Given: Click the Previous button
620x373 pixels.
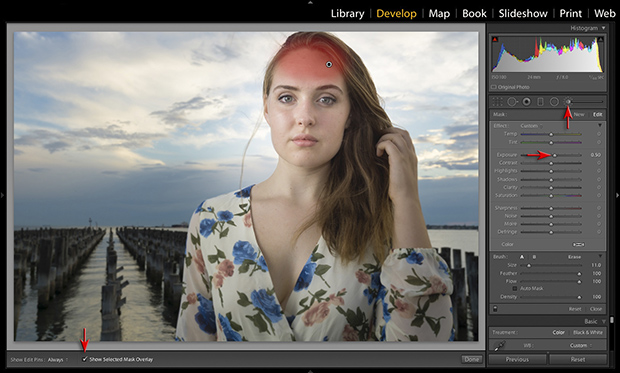Looking at the screenshot, I should tap(518, 360).
